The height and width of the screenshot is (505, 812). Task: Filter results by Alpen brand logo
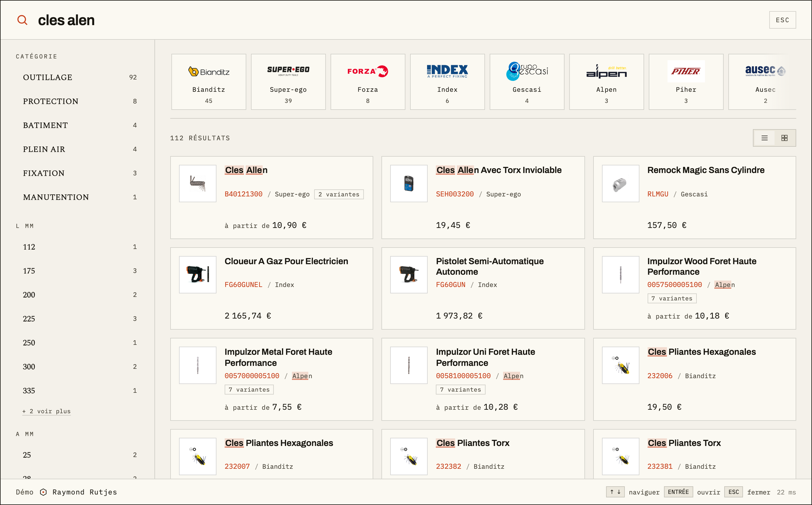606,82
